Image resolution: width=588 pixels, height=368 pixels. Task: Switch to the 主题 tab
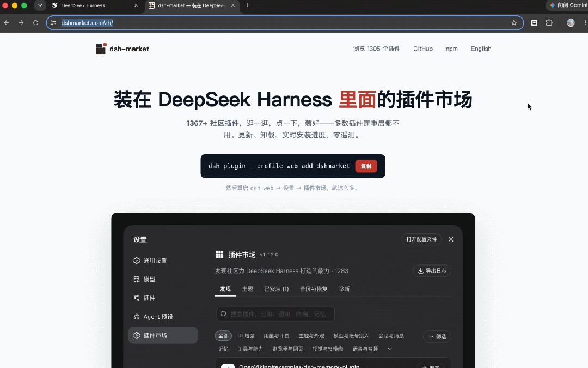pos(248,289)
